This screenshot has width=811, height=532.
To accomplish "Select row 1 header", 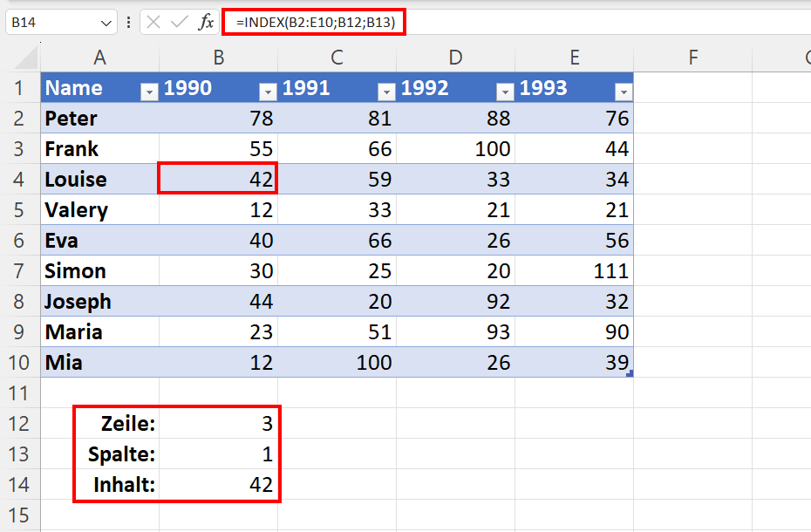I will [19, 87].
